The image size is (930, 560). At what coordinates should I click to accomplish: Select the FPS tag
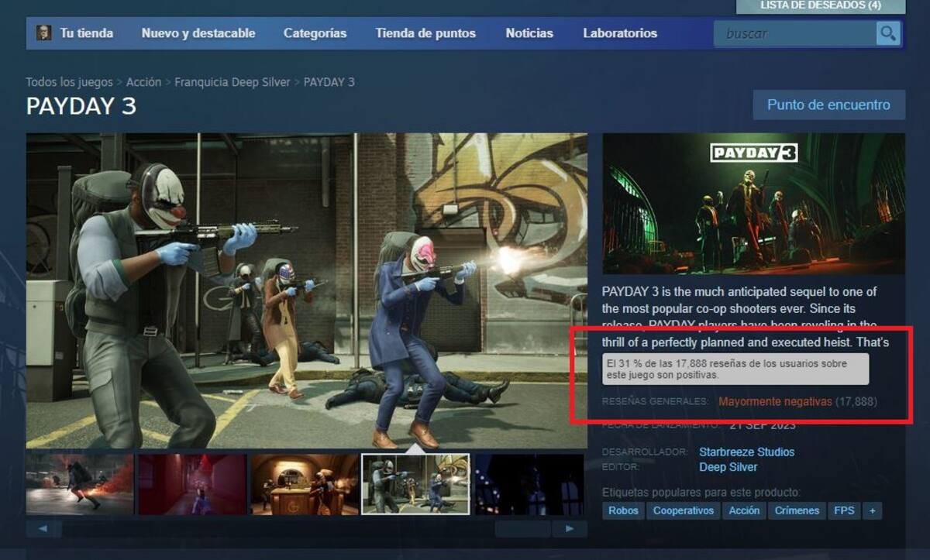pos(844,510)
